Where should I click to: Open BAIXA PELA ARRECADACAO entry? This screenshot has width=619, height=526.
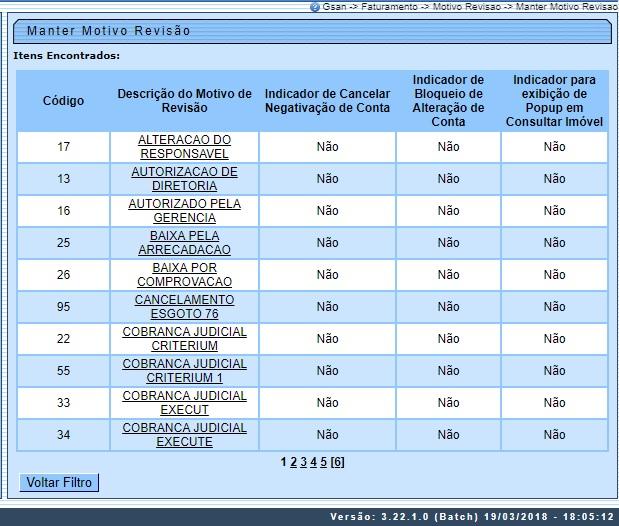(184, 243)
